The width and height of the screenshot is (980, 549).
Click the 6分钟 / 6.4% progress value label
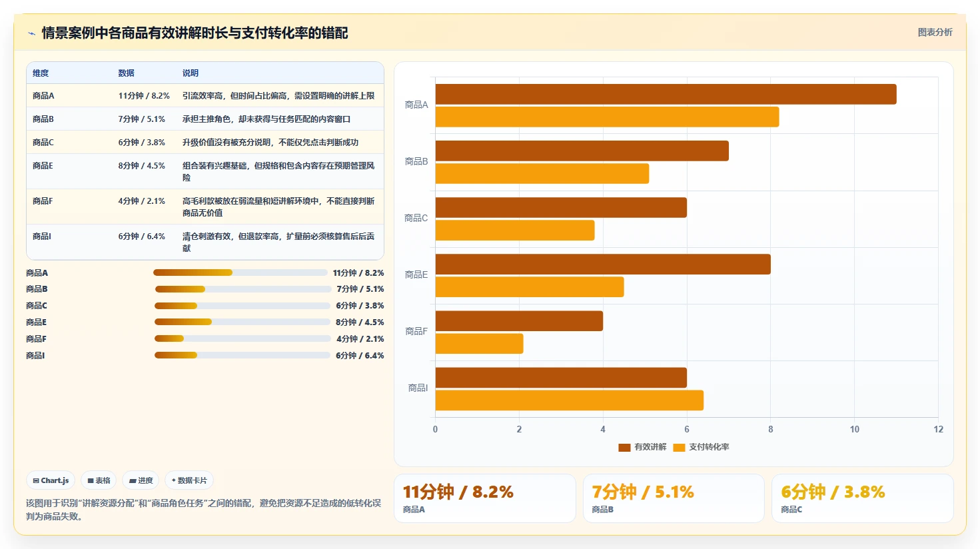pos(360,356)
